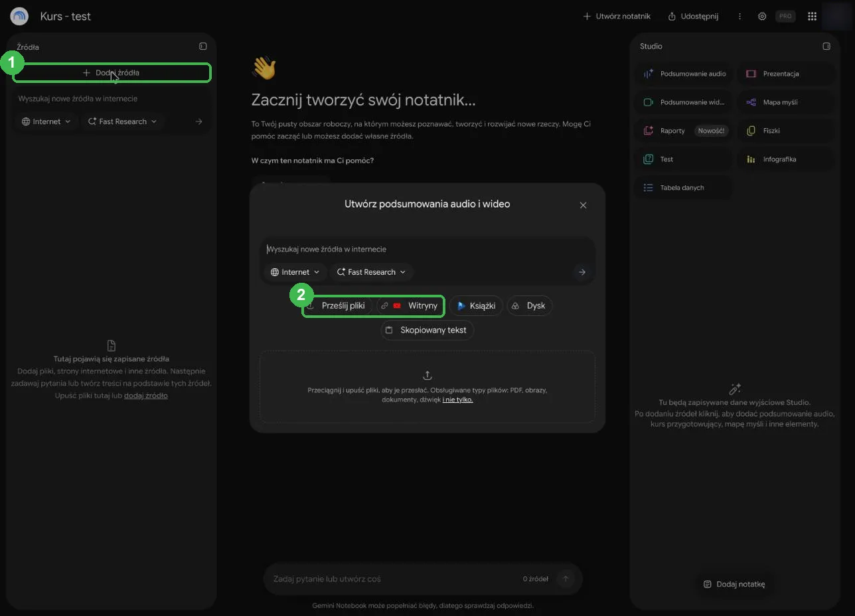
Task: Open Fast Research dropdown in the dialog
Action: point(371,272)
